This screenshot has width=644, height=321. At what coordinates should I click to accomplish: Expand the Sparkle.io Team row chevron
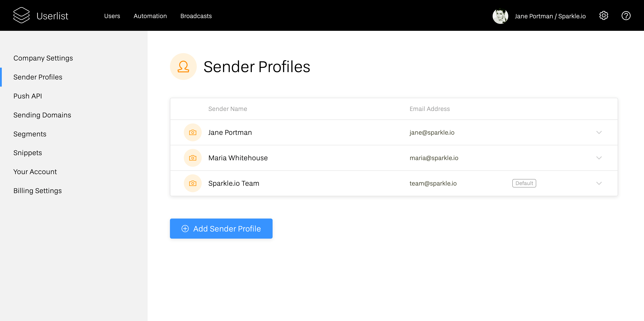[x=599, y=183]
